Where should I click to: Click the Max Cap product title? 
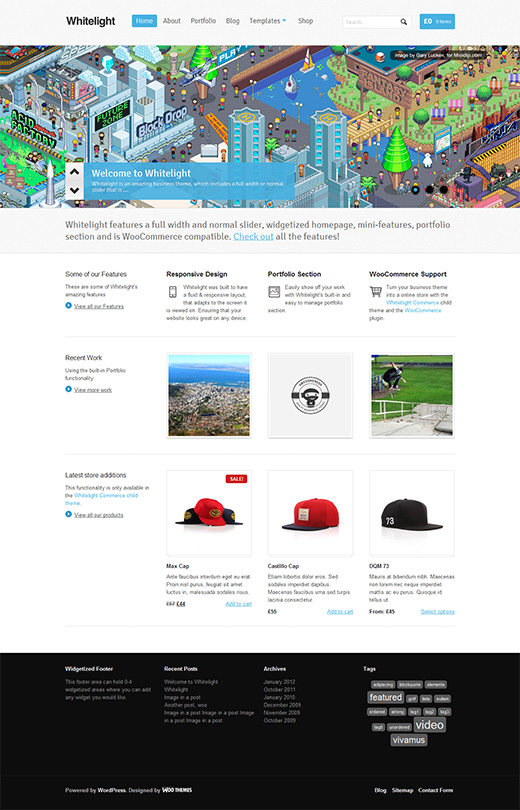click(178, 566)
